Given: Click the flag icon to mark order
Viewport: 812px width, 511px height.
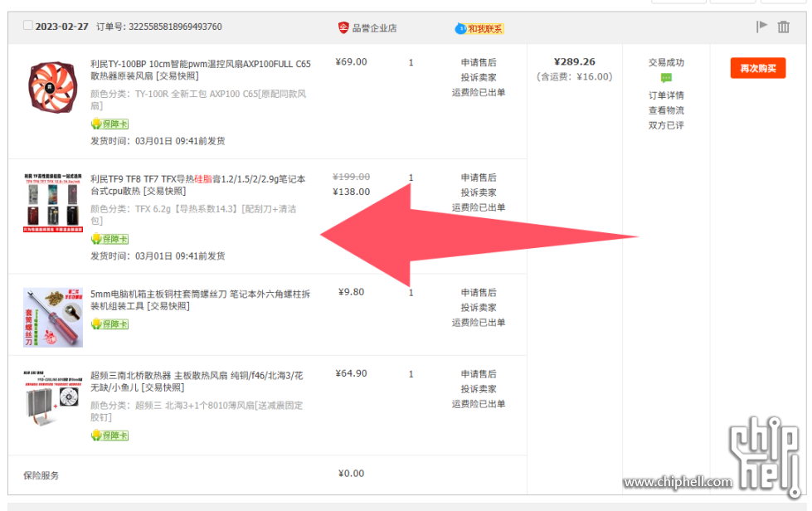Looking at the screenshot, I should point(761,27).
